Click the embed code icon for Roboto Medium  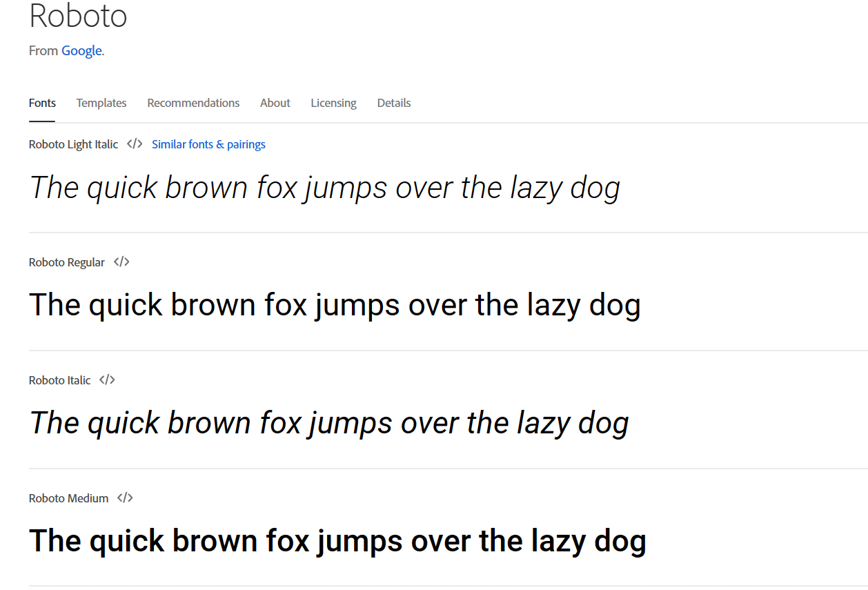pyautogui.click(x=125, y=498)
